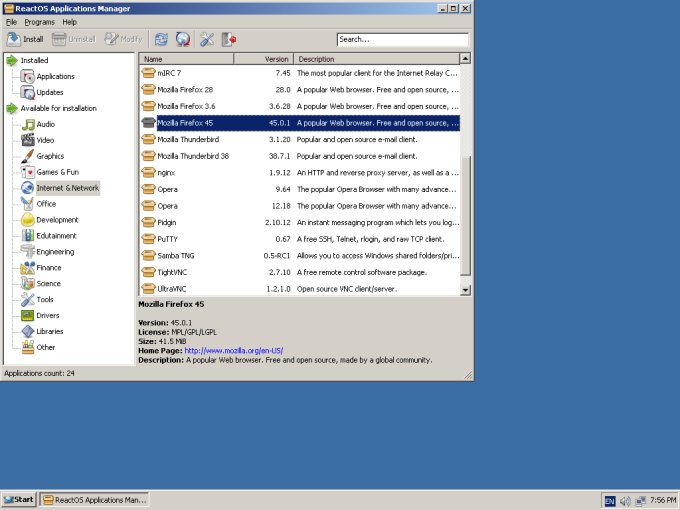Image resolution: width=680 pixels, height=510 pixels.
Task: Select Mozilla Thunderbird 38 row
Action: (x=300, y=156)
